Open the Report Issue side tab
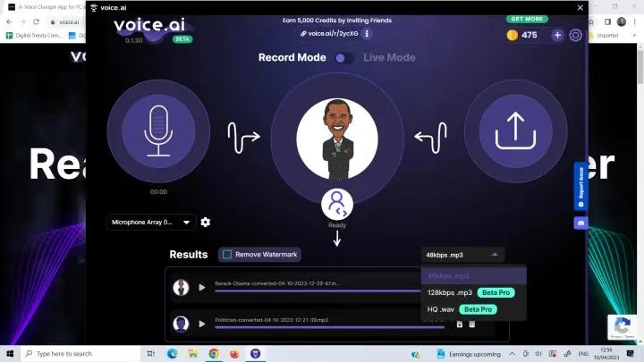 pyautogui.click(x=580, y=186)
